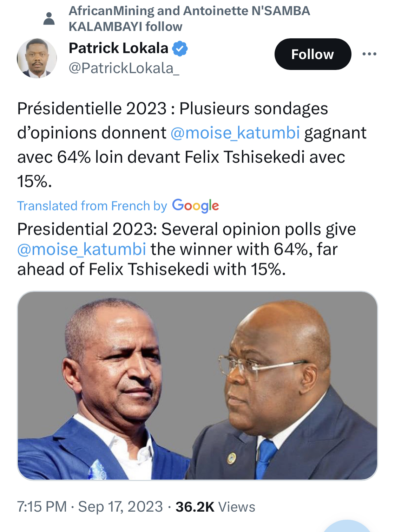Click the blue verified badge

180,49
